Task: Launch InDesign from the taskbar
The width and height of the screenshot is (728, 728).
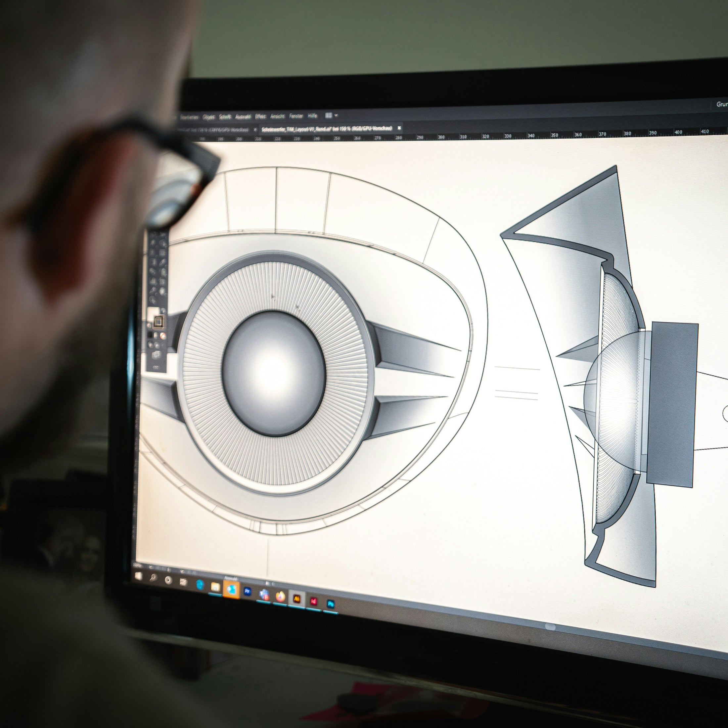Action: pyautogui.click(x=313, y=601)
